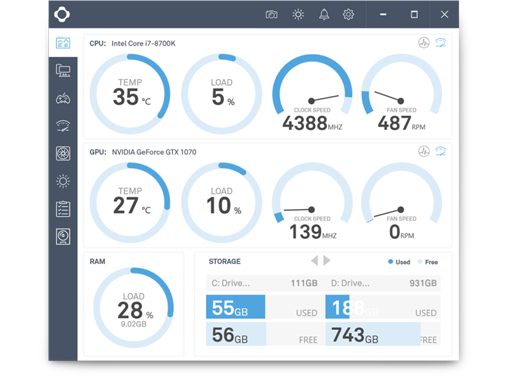Open the Lighting sun sidebar icon
Image resolution: width=505 pixels, height=376 pixels.
pyautogui.click(x=63, y=181)
